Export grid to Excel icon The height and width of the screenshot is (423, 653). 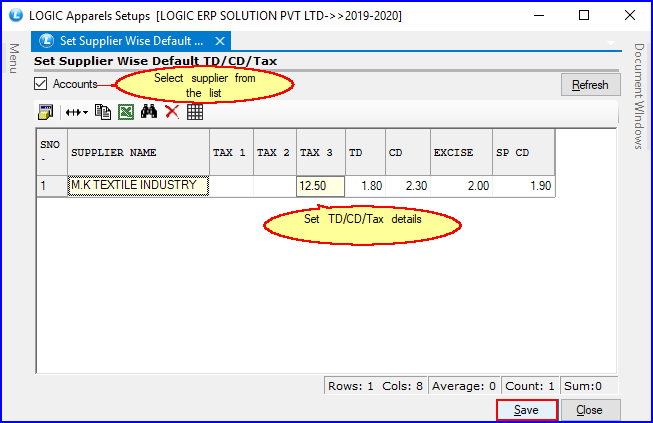point(126,112)
